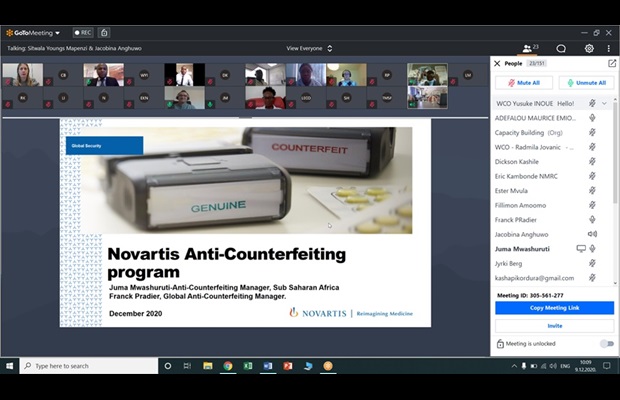Open the View Everyone layout dropdown
Viewport: 620px width, 400px height.
coord(309,48)
